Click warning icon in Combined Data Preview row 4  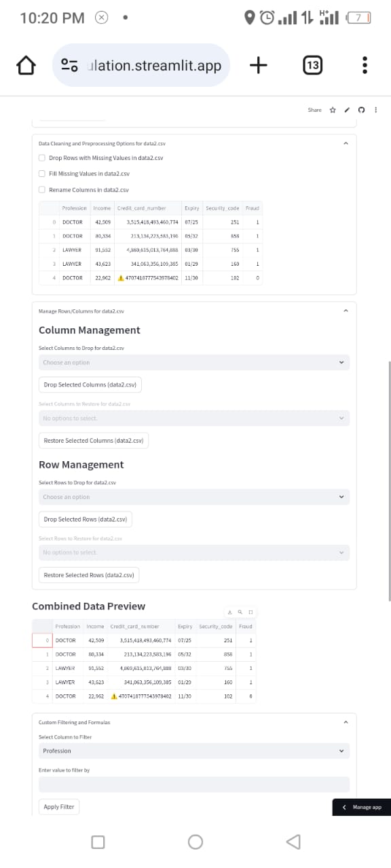click(114, 696)
